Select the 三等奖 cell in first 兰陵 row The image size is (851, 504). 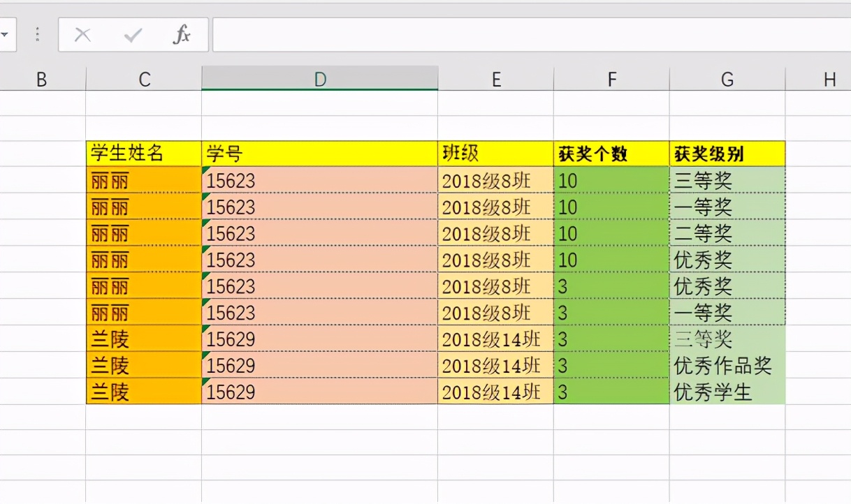click(727, 339)
